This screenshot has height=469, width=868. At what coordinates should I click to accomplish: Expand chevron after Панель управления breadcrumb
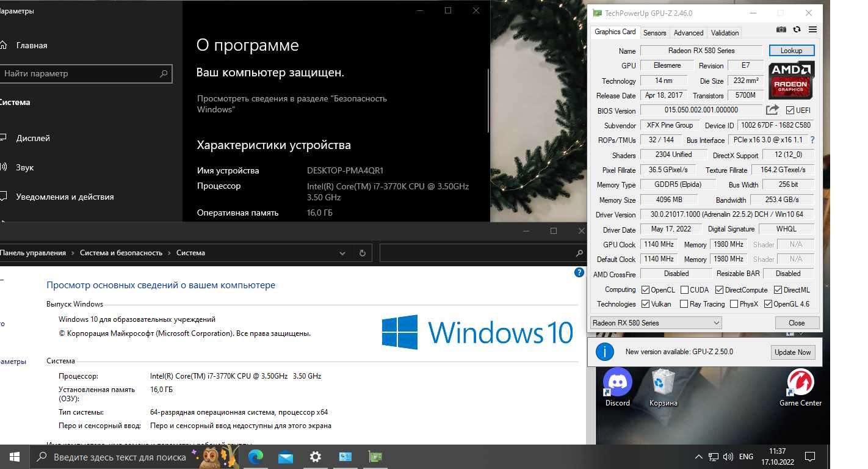coord(73,253)
